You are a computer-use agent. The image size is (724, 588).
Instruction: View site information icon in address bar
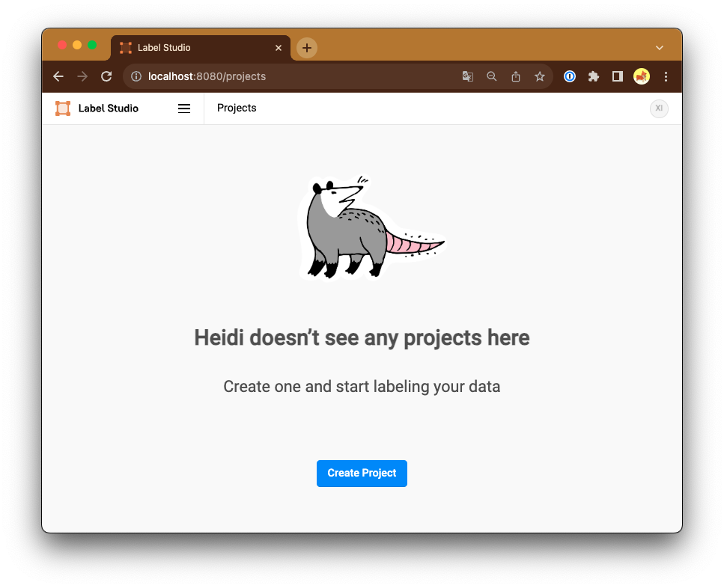click(x=136, y=76)
